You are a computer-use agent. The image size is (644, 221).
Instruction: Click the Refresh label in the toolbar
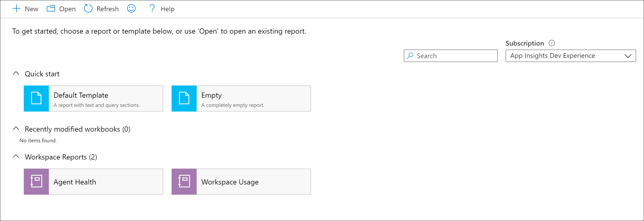click(108, 9)
